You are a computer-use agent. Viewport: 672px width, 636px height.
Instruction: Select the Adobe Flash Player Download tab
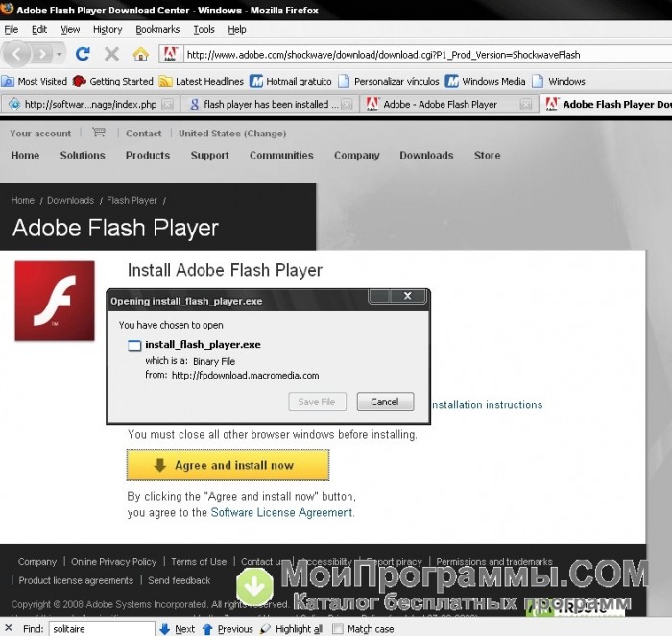tap(606, 104)
